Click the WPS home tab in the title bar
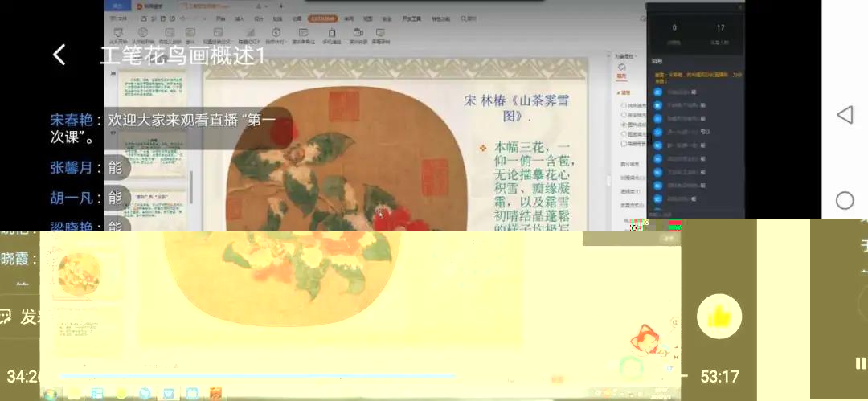This screenshot has width=868, height=401. pyautogui.click(x=118, y=6)
